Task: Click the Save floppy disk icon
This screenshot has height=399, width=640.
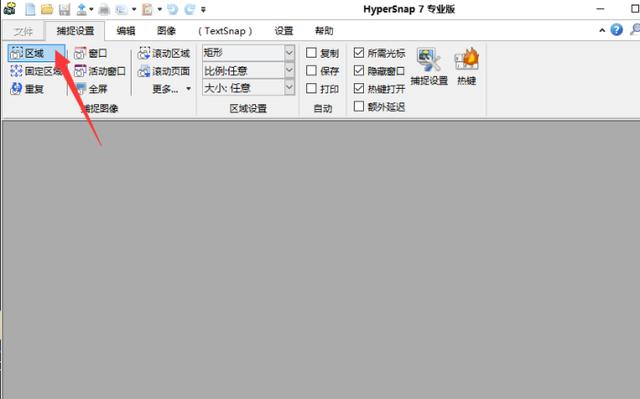Action: 64,9
